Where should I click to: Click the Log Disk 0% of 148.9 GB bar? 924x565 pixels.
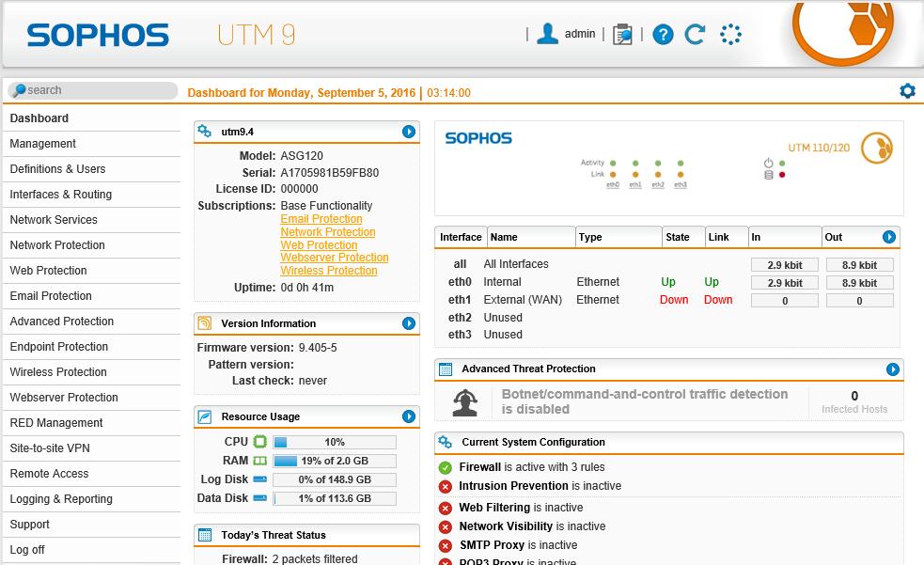coord(334,479)
